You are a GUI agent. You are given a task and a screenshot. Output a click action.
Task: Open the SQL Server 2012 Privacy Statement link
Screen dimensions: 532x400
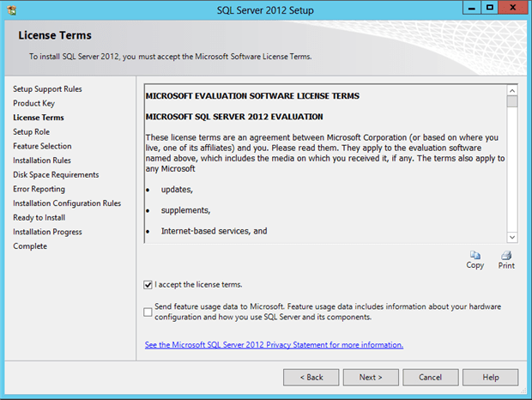coord(274,345)
